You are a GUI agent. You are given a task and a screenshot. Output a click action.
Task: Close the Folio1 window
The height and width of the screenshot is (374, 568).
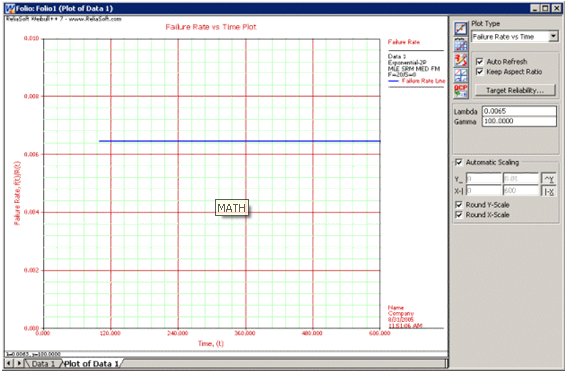click(x=557, y=8)
